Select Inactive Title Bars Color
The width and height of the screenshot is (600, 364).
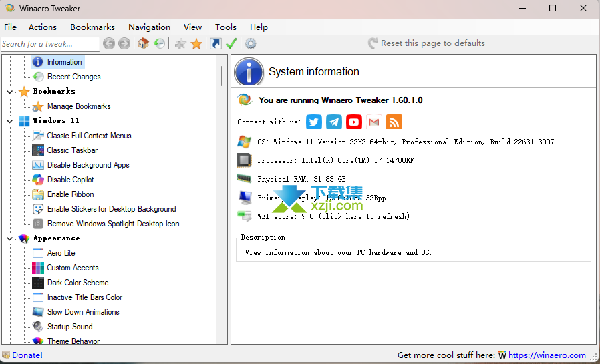click(85, 297)
